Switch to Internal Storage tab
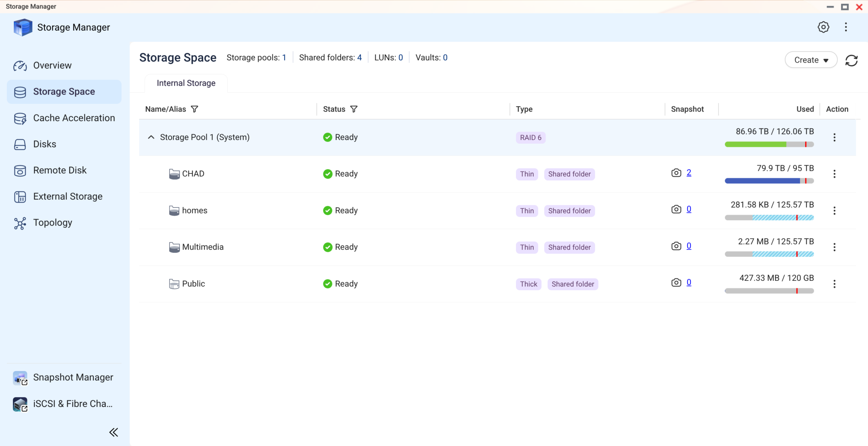The image size is (868, 446). pyautogui.click(x=186, y=83)
